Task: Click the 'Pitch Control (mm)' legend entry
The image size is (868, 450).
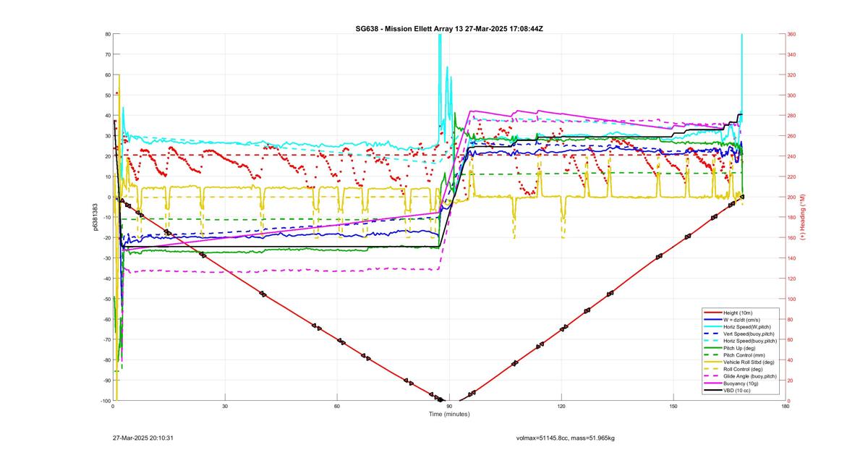Action: tap(745, 355)
